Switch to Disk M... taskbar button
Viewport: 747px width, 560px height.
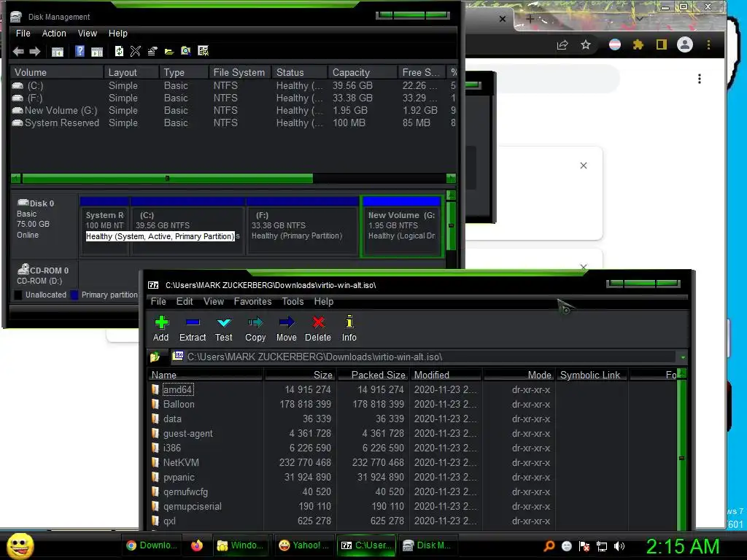tap(427, 545)
